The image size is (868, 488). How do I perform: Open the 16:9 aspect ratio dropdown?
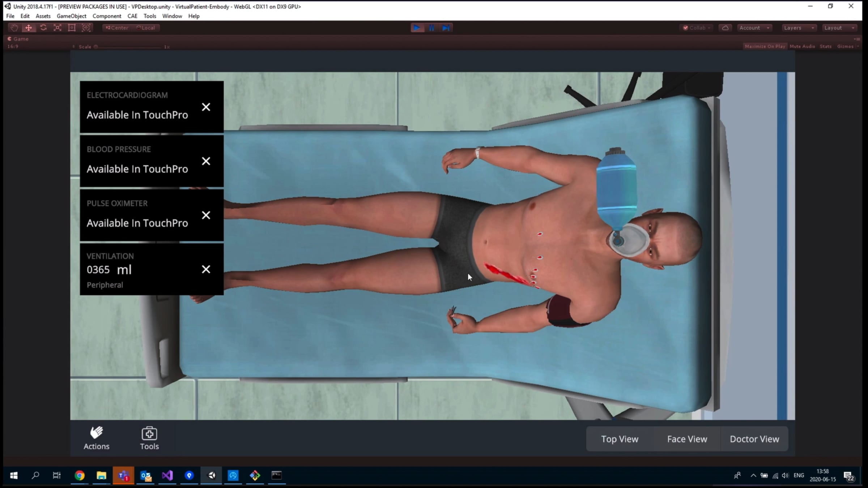[x=41, y=47]
